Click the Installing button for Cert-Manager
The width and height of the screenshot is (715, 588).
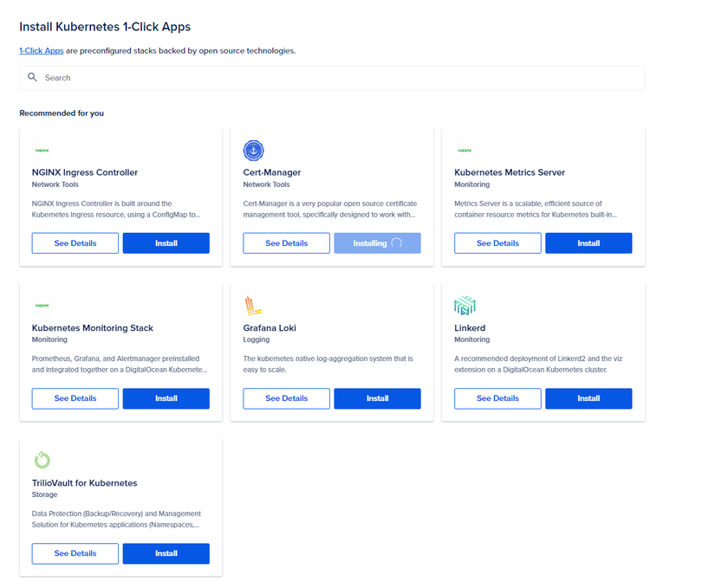377,243
